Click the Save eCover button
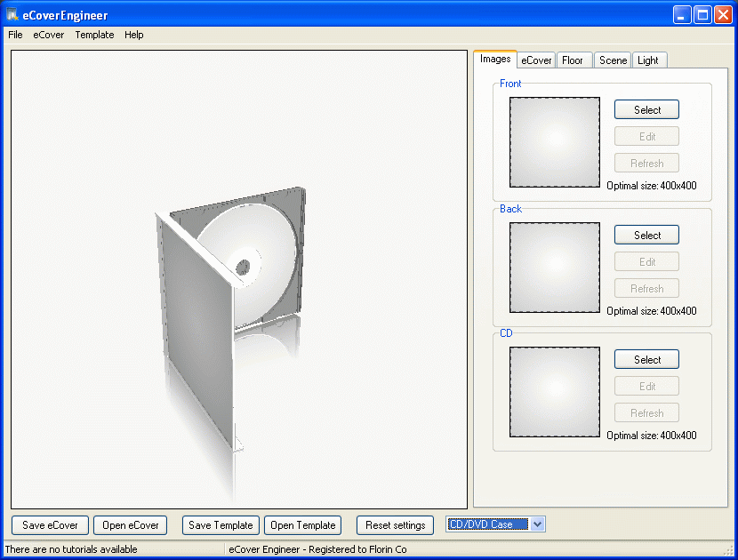The height and width of the screenshot is (560, 738). tap(49, 525)
